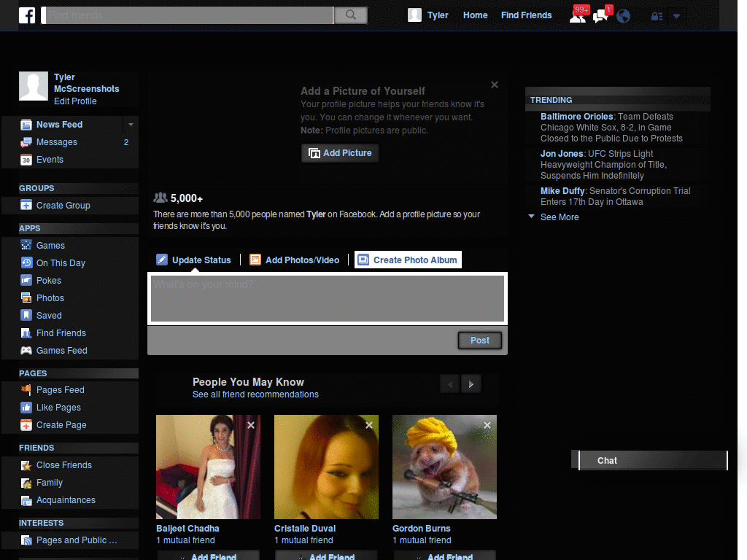
Task: Click Saved bookmark icon
Action: pyautogui.click(x=26, y=315)
